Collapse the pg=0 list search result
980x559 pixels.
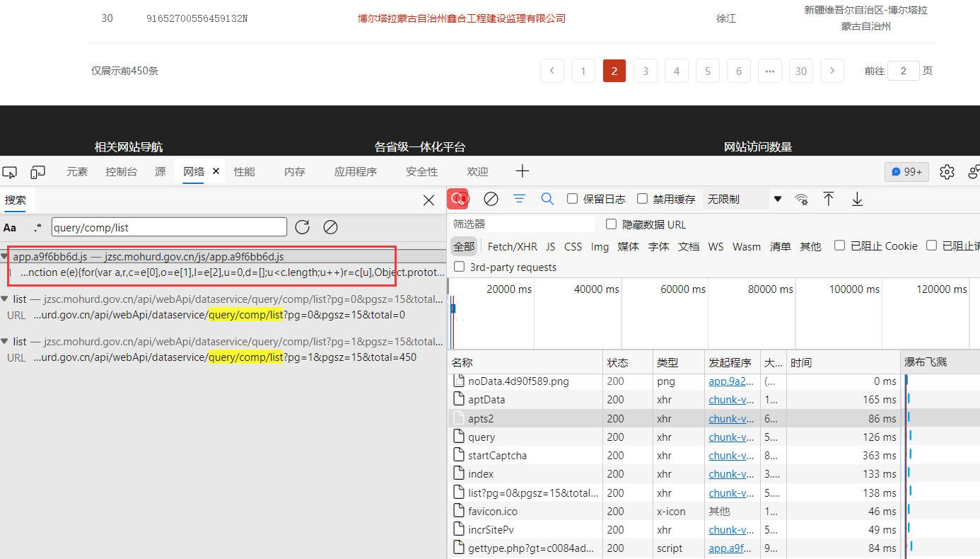[x=5, y=299]
